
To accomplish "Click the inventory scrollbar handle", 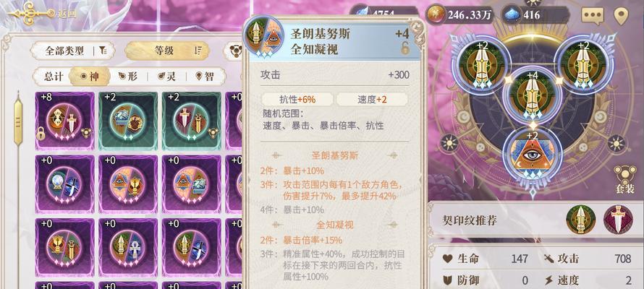I will (18, 122).
